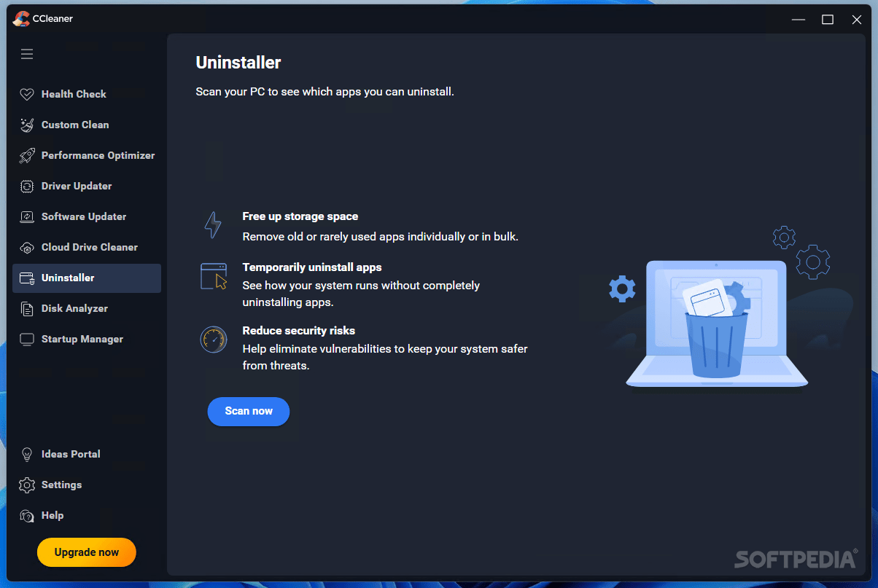Switch to Health Check from the menu
Viewport: 878px width, 588px height.
point(74,94)
